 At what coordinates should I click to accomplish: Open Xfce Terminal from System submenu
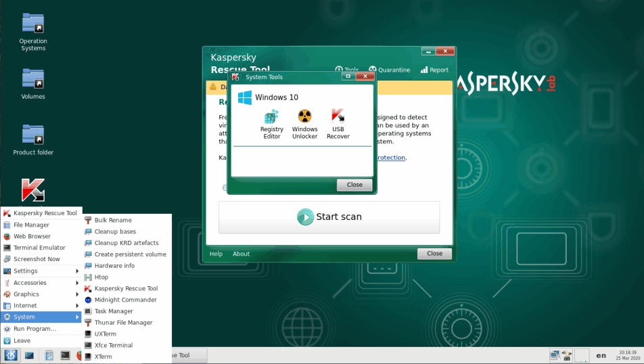coord(127,346)
